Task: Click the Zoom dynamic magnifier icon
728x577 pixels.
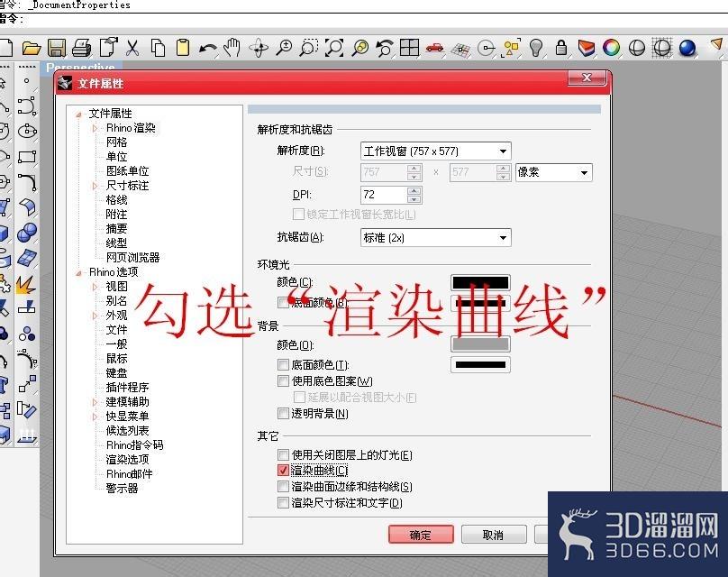Action: tap(284, 48)
